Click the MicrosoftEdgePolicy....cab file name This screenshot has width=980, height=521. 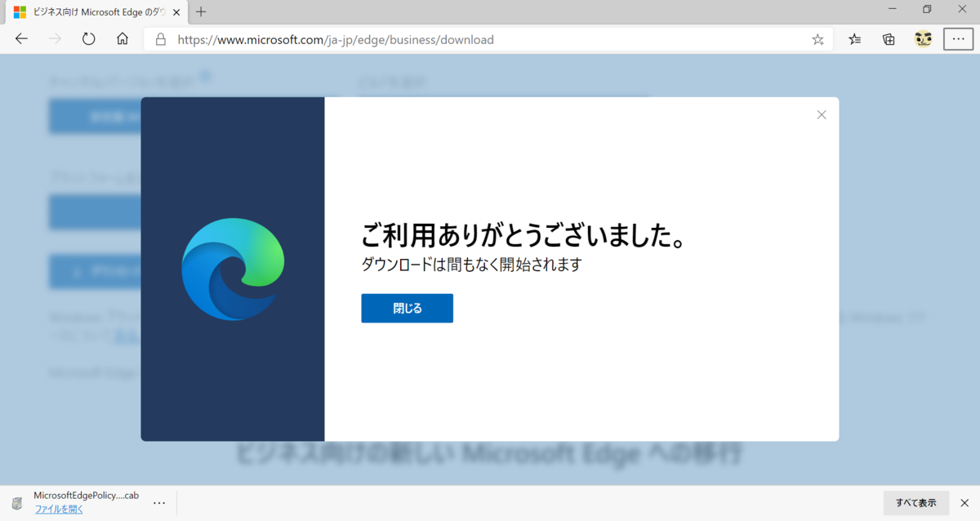[x=86, y=496]
